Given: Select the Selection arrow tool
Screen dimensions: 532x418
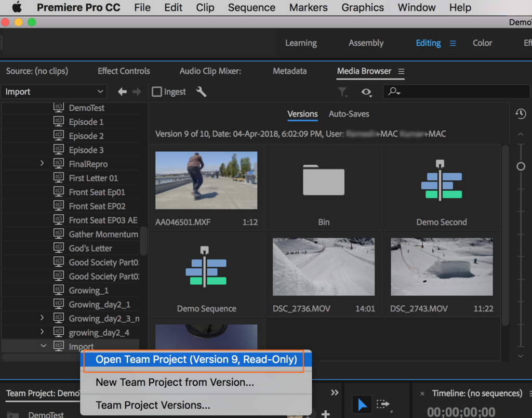Looking at the screenshot, I should point(362,404).
